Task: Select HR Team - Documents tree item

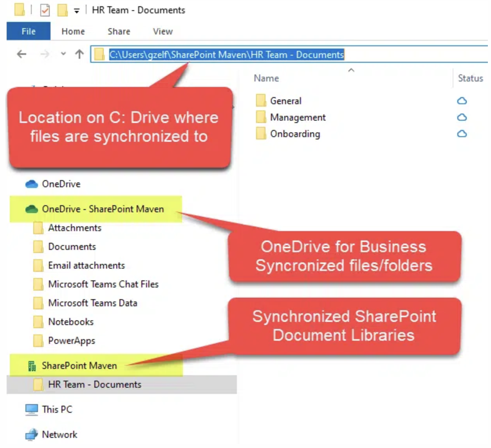Action: [x=94, y=385]
